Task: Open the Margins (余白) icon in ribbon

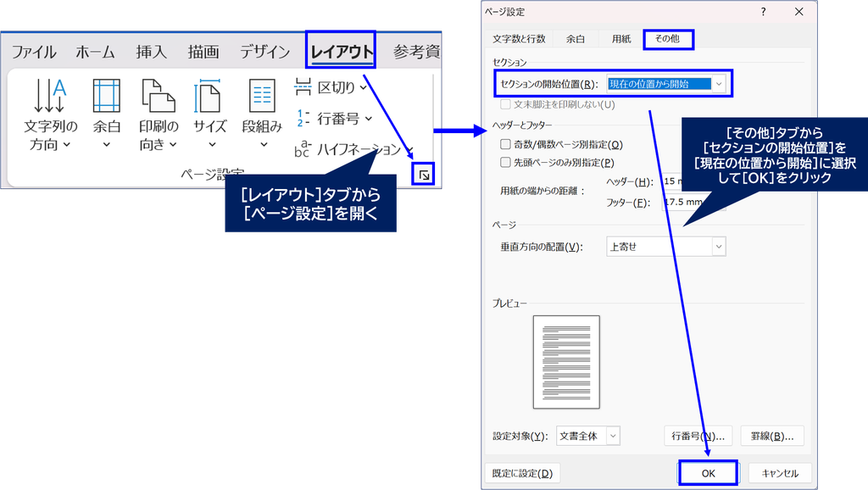Action: (106, 95)
